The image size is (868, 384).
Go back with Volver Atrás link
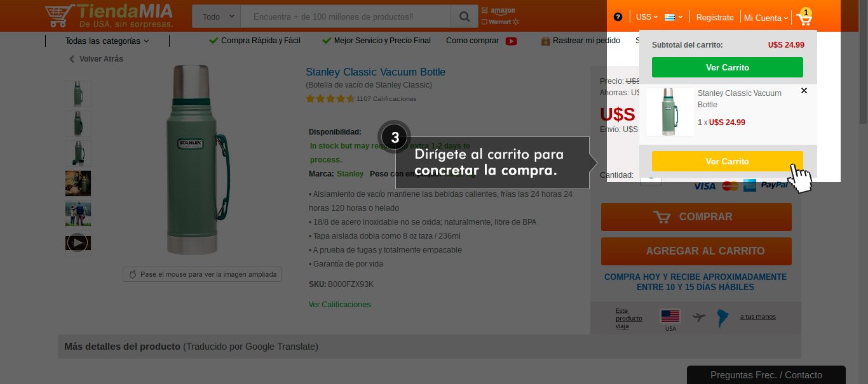tap(101, 59)
